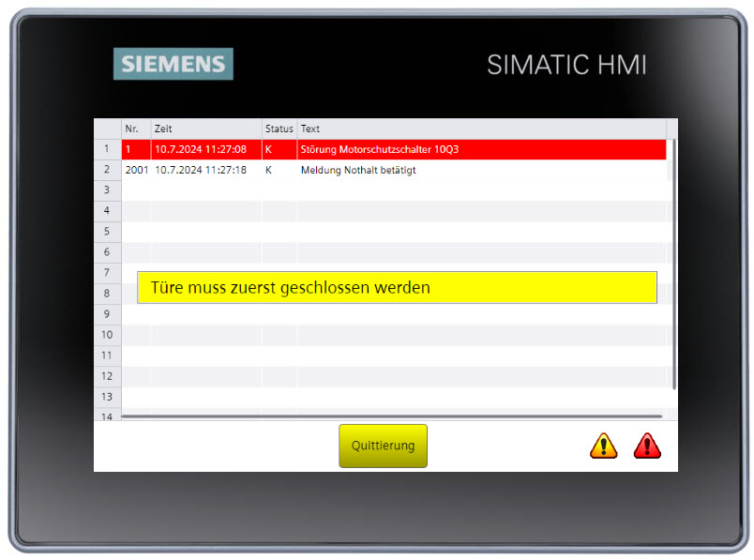Click row header number 2

[x=107, y=170]
